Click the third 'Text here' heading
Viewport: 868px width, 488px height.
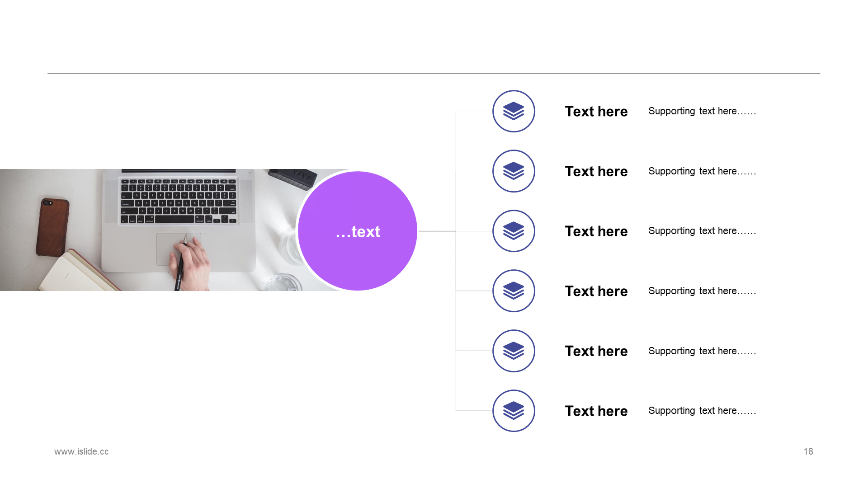(596, 231)
